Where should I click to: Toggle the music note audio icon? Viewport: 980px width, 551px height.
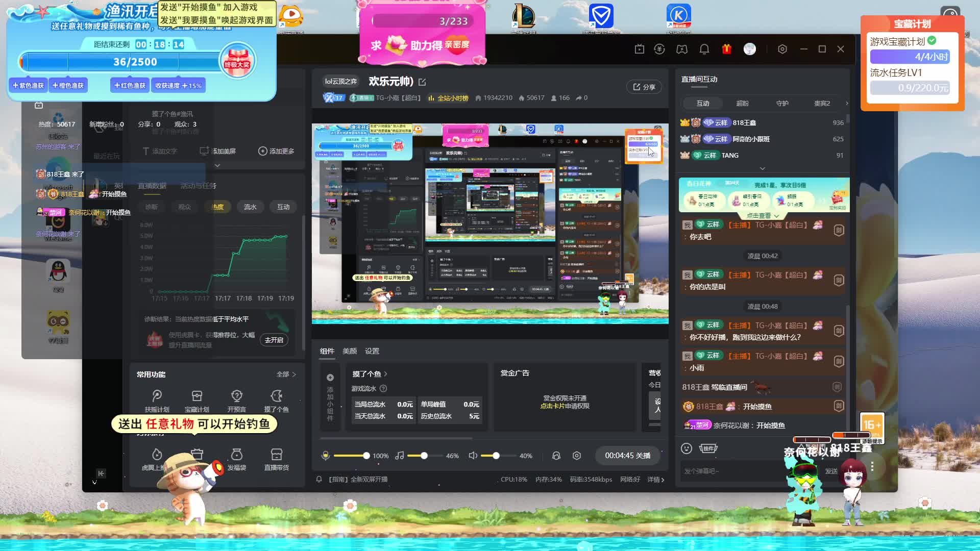pyautogui.click(x=400, y=456)
